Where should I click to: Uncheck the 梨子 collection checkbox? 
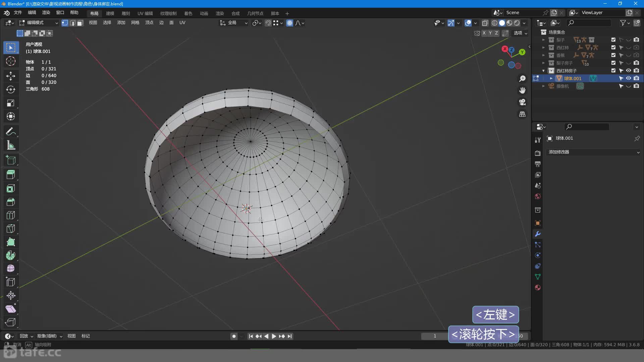[x=613, y=40]
